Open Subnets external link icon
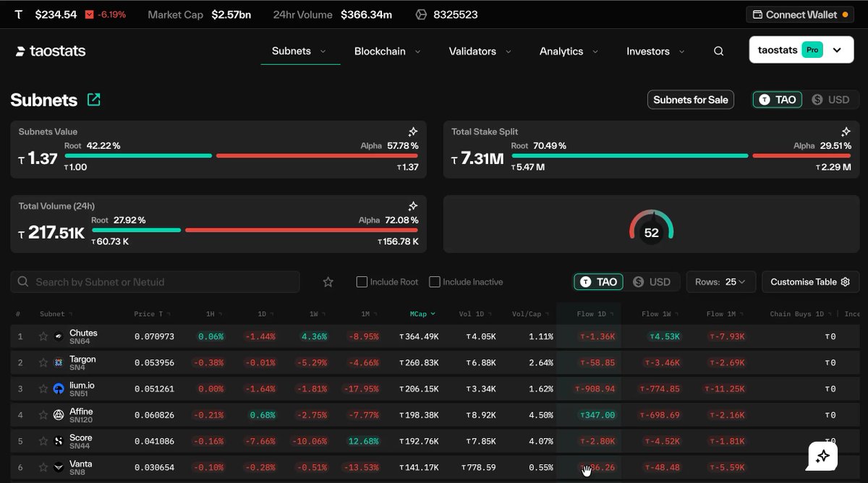This screenshot has width=868, height=483. pos(93,100)
